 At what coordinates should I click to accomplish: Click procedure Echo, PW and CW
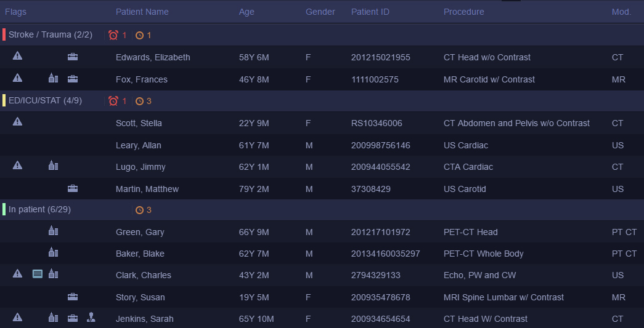[x=479, y=276]
